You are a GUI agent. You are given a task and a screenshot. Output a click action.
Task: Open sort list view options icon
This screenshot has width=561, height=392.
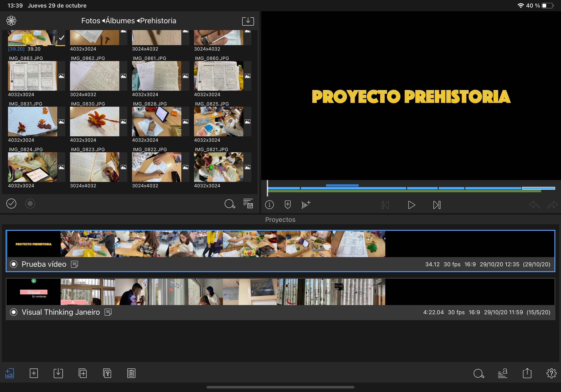point(248,204)
